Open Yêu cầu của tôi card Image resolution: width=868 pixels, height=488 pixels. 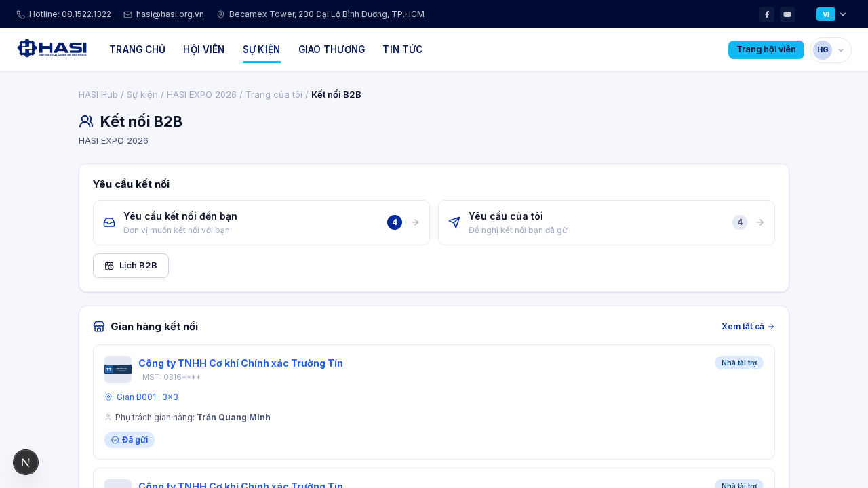point(606,222)
